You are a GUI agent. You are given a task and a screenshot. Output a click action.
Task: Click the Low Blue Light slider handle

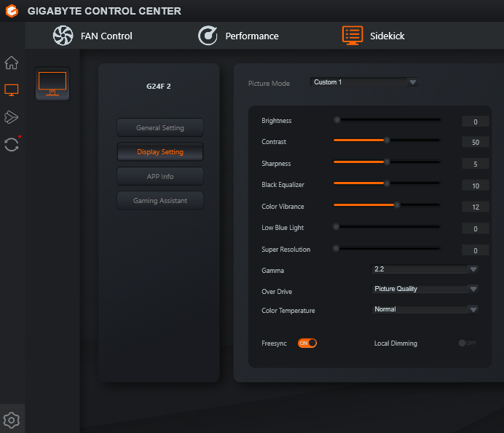click(x=336, y=227)
